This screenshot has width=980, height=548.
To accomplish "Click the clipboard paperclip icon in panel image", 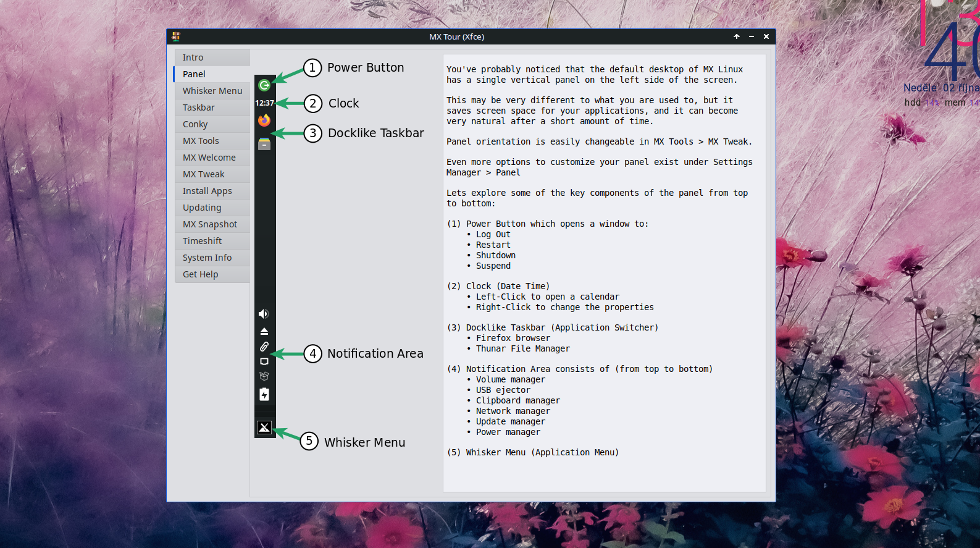I will (x=264, y=347).
